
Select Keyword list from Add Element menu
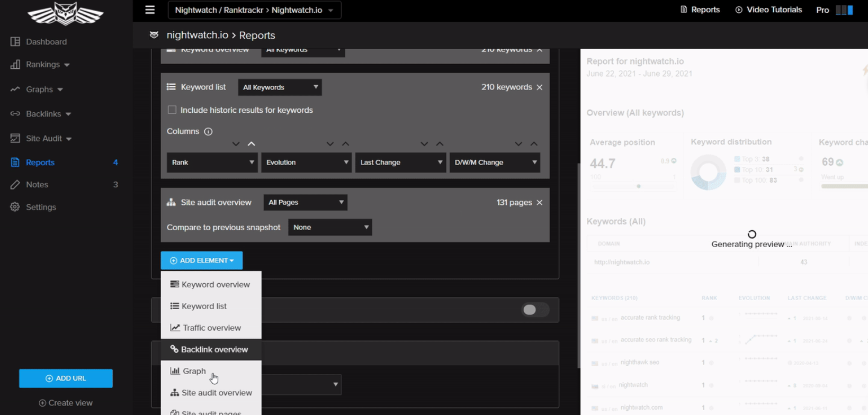(211, 306)
